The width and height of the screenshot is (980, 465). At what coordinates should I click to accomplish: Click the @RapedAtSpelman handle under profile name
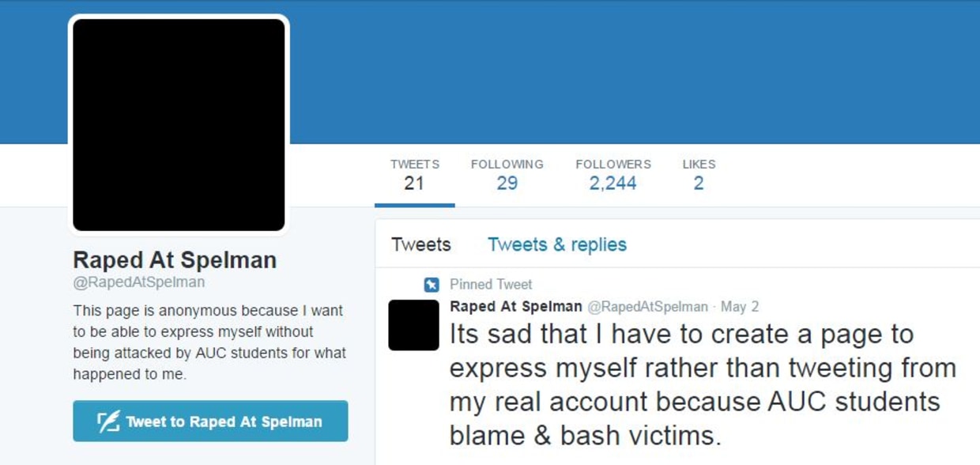(138, 282)
